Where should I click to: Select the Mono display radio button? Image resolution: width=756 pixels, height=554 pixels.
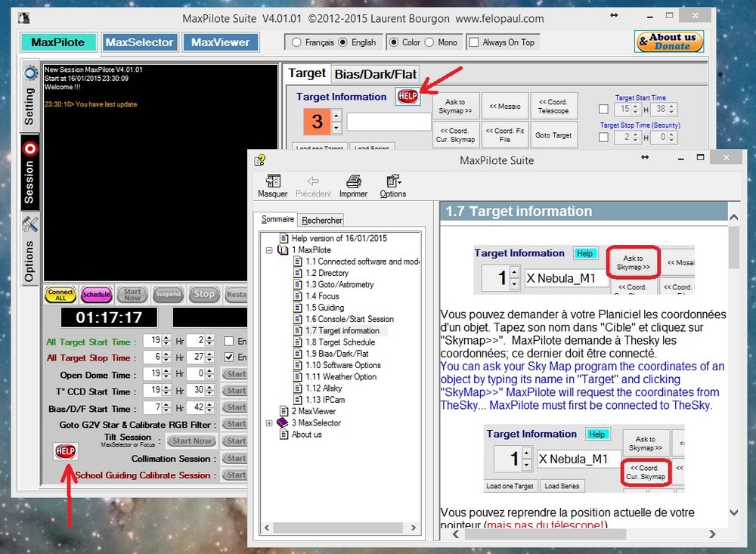coord(429,42)
